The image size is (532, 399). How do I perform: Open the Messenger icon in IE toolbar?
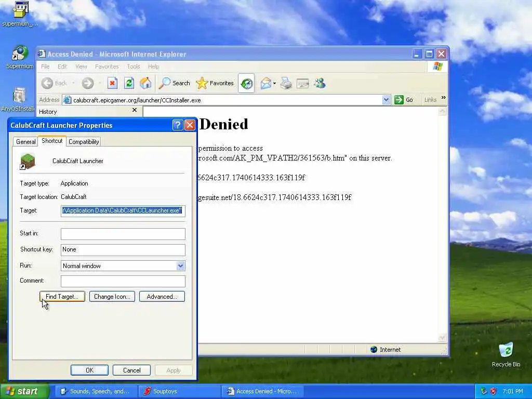click(320, 83)
